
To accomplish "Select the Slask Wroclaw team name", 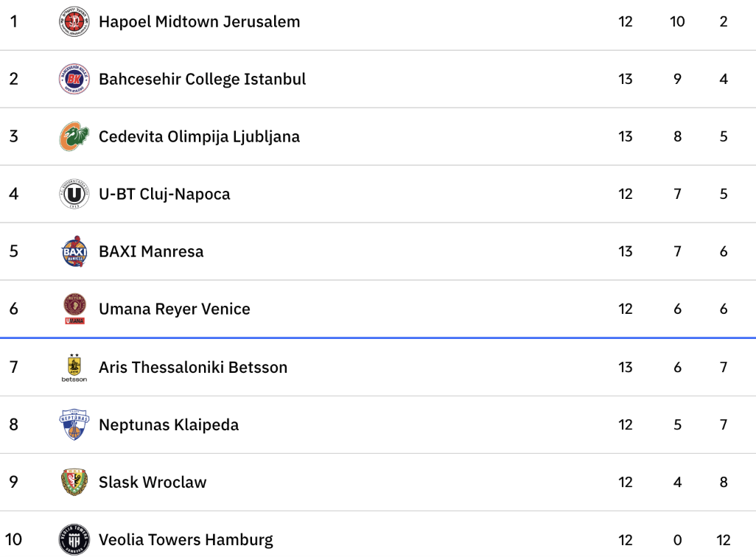I will [x=153, y=482].
